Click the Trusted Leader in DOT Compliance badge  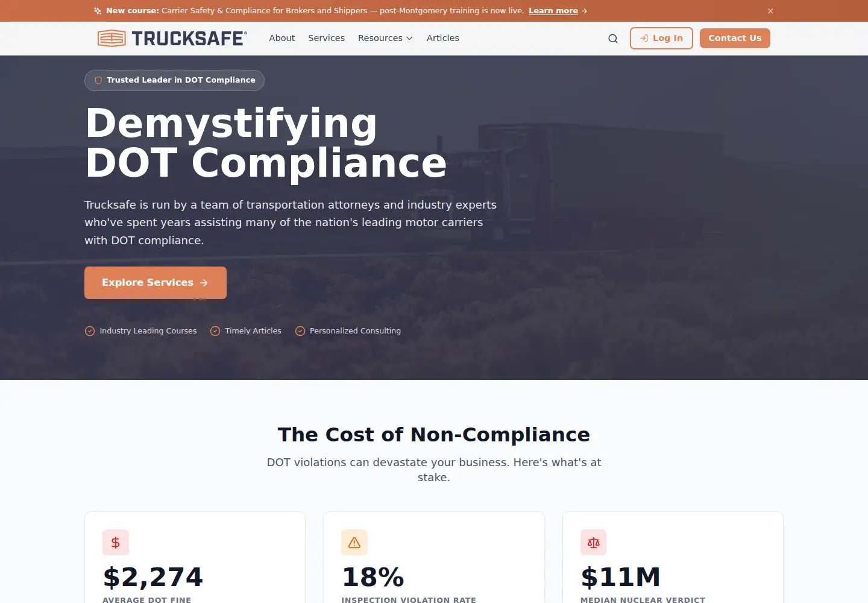174,80
